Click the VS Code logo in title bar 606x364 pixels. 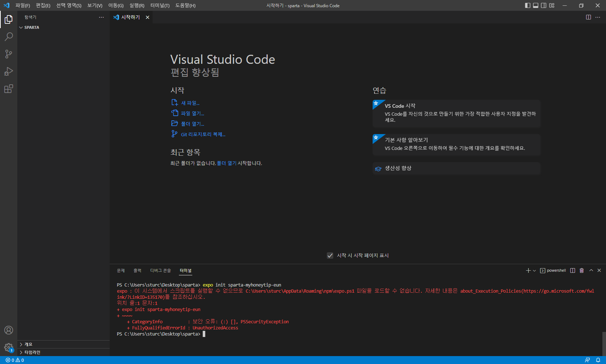click(x=6, y=5)
